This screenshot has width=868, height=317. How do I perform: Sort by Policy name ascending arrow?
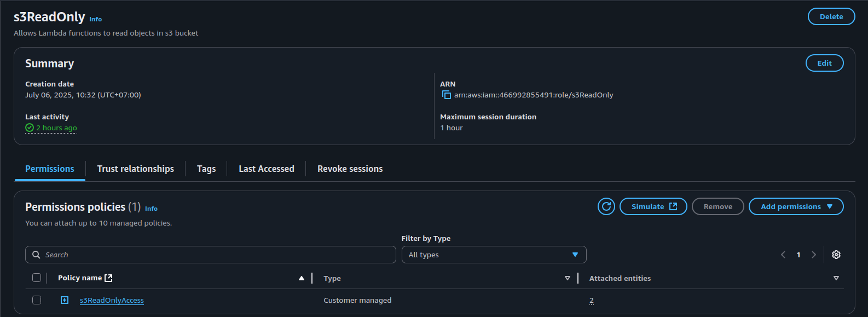coord(301,278)
